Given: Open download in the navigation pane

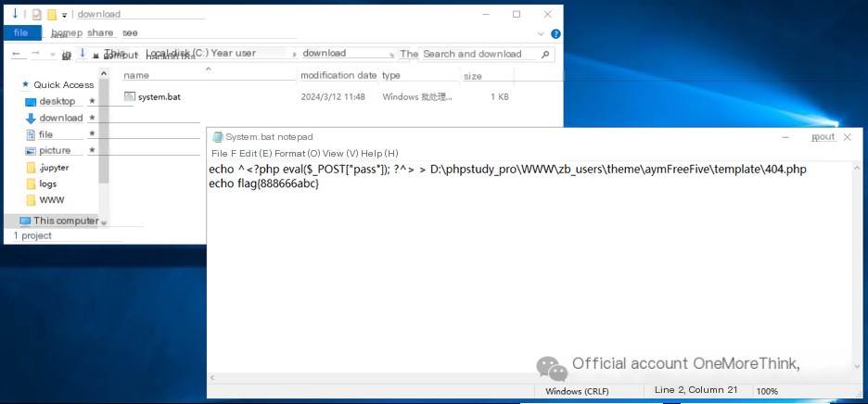Looking at the screenshot, I should coord(61,118).
